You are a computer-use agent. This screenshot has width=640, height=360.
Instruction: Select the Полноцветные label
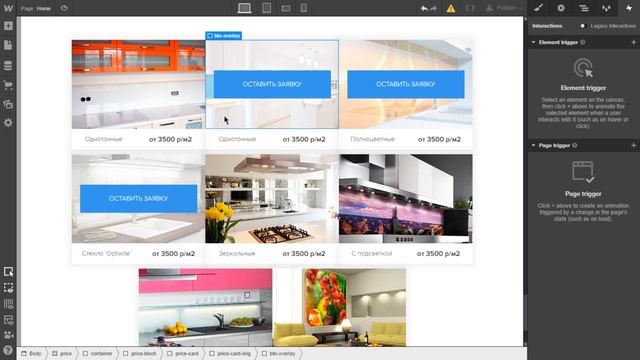373,139
